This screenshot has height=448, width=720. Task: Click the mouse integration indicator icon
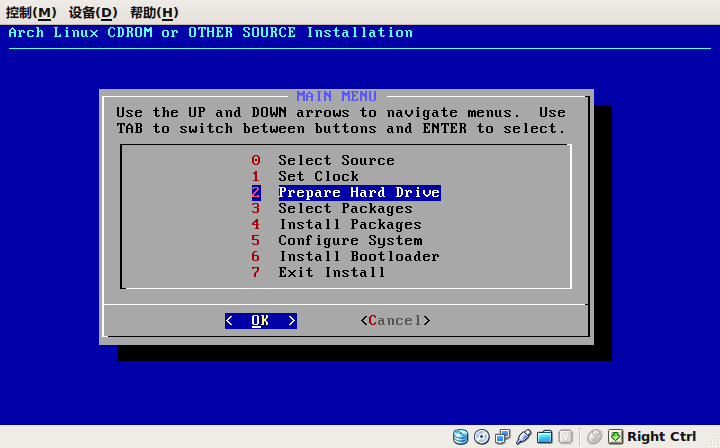click(595, 437)
